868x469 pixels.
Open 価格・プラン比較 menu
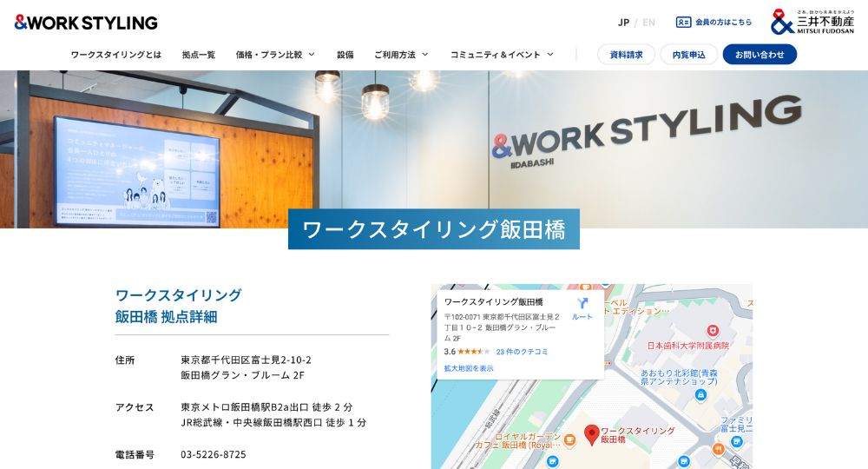click(x=269, y=55)
